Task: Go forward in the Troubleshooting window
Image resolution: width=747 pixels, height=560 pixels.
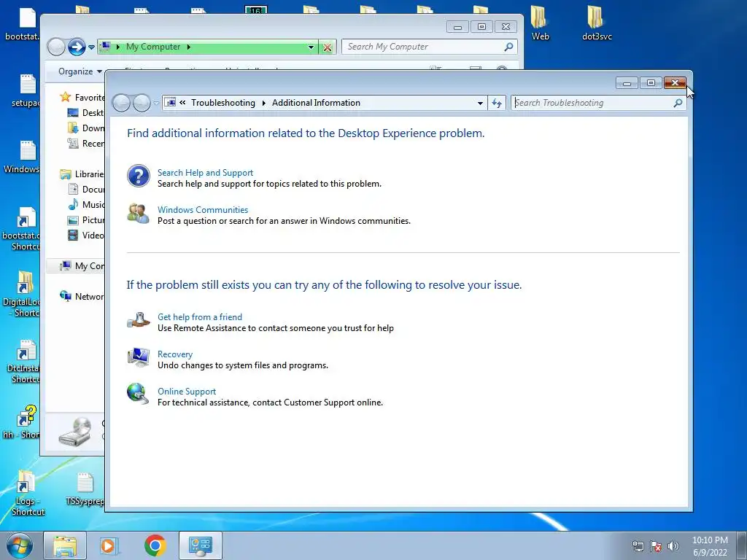Action: 142,103
